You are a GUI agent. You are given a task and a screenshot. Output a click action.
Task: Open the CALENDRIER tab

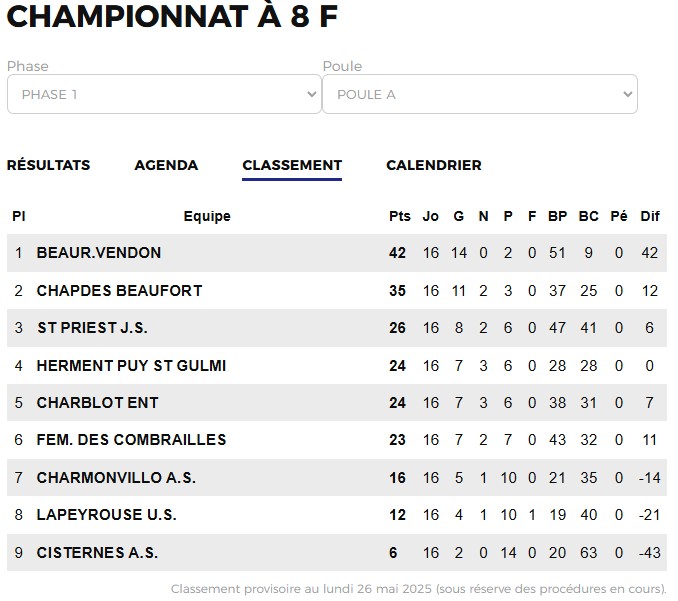click(x=434, y=165)
